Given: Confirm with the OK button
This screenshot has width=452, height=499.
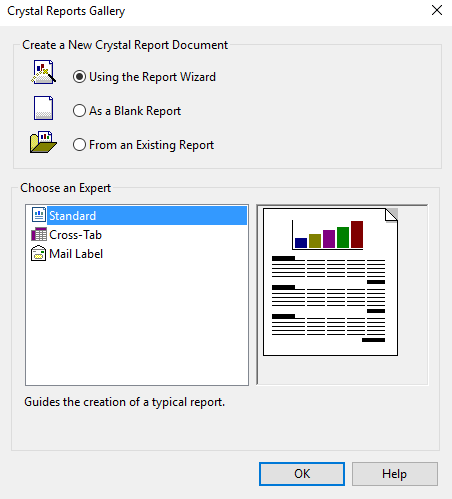Looking at the screenshot, I should pyautogui.click(x=302, y=474).
